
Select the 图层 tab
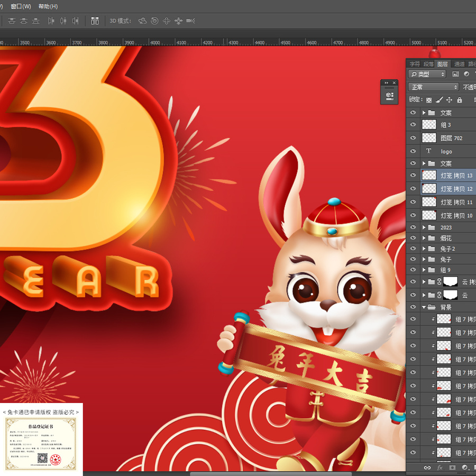(443, 64)
